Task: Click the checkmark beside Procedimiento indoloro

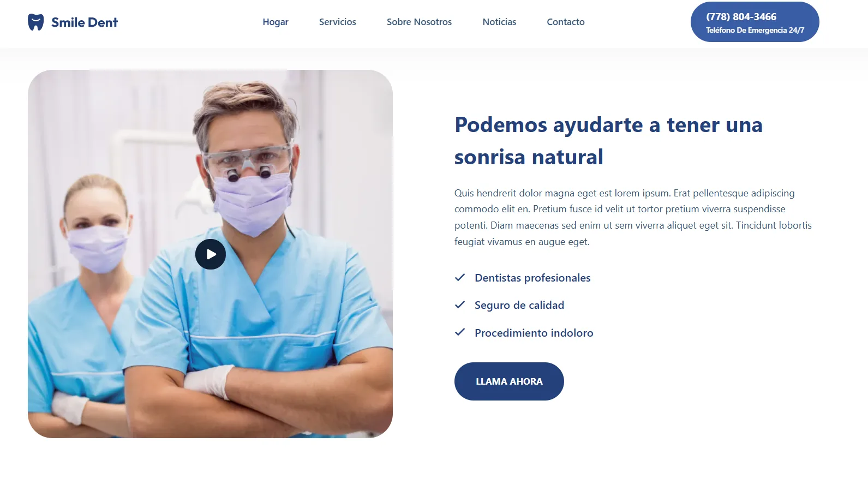Action: point(460,332)
